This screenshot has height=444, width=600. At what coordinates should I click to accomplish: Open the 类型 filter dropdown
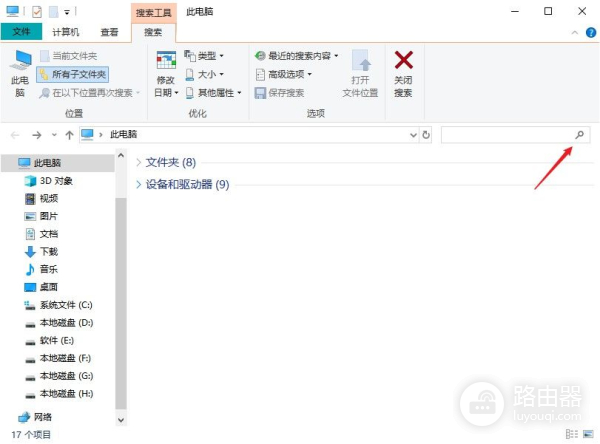click(204, 56)
